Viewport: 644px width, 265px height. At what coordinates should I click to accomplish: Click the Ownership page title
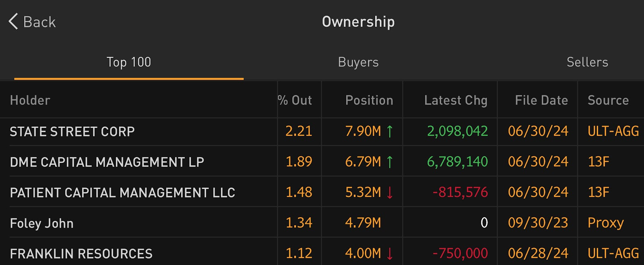pyautogui.click(x=358, y=22)
